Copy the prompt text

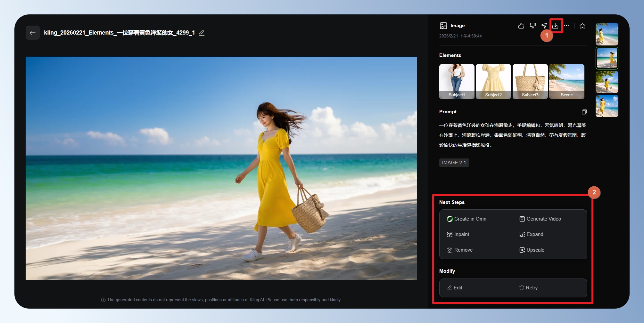point(584,112)
